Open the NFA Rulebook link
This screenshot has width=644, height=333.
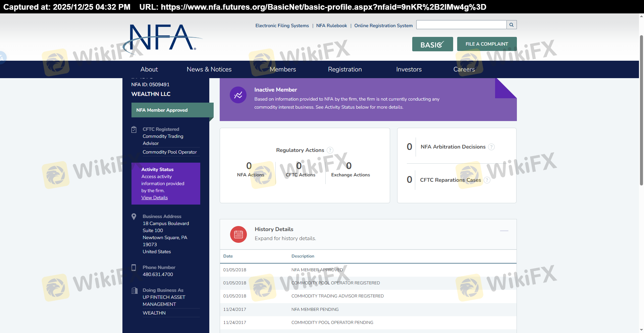coord(331,25)
